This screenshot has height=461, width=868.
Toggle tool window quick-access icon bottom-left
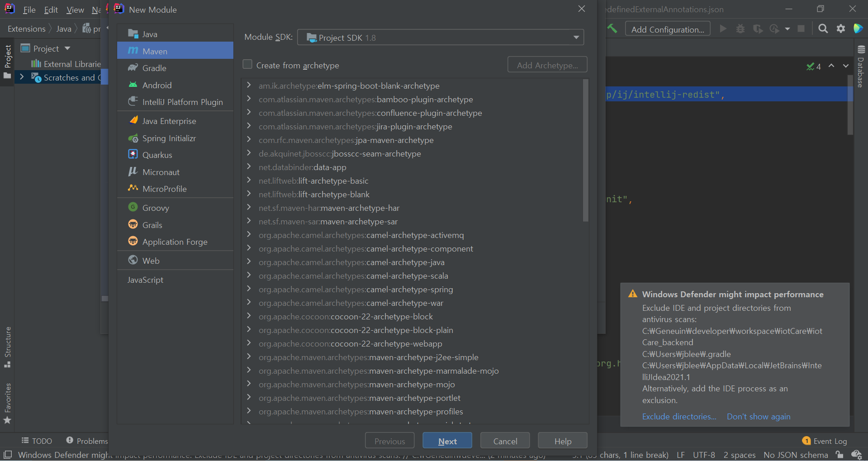(x=8, y=454)
